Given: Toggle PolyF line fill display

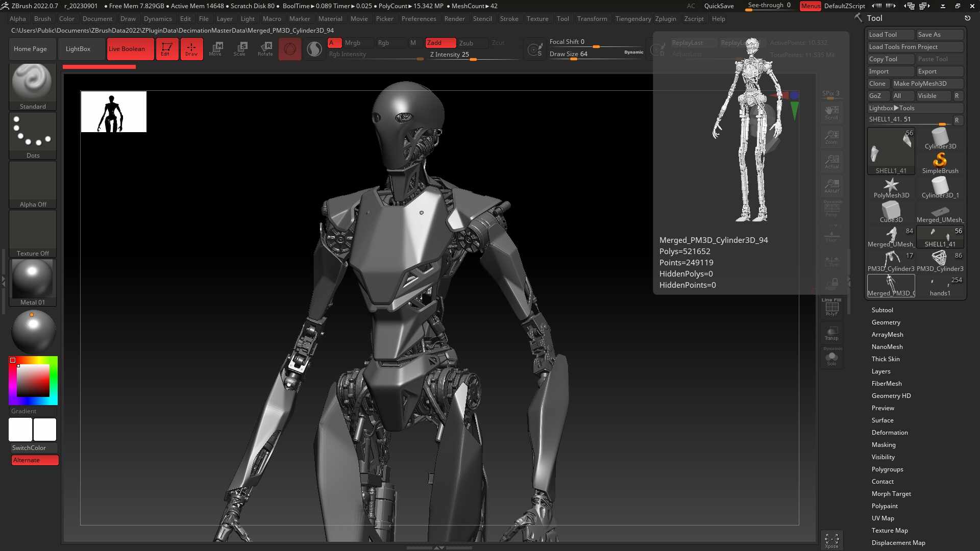Looking at the screenshot, I should click(x=832, y=308).
